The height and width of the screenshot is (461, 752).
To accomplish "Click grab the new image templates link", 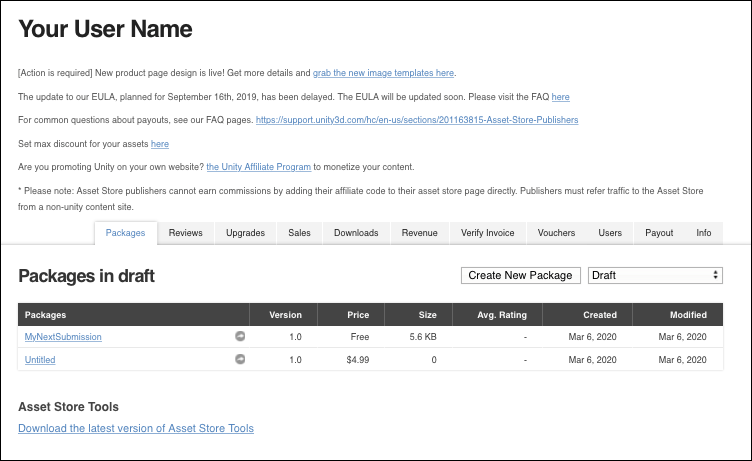I will (x=383, y=73).
